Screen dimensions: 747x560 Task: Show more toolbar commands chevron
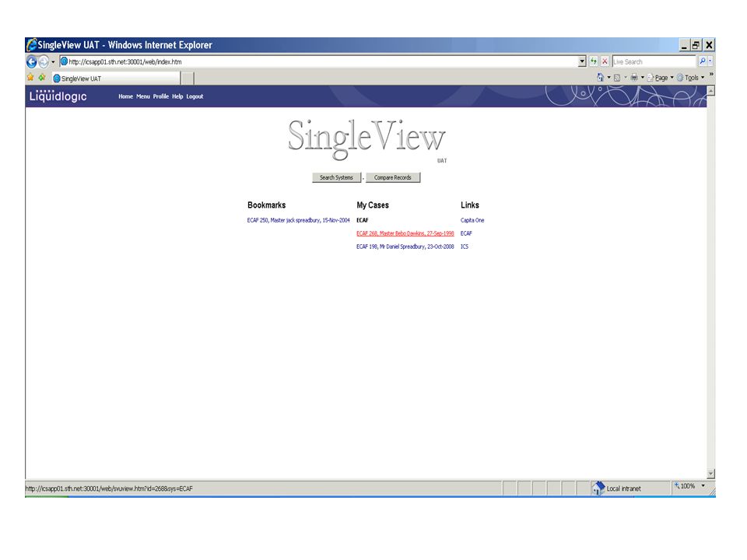tap(710, 75)
